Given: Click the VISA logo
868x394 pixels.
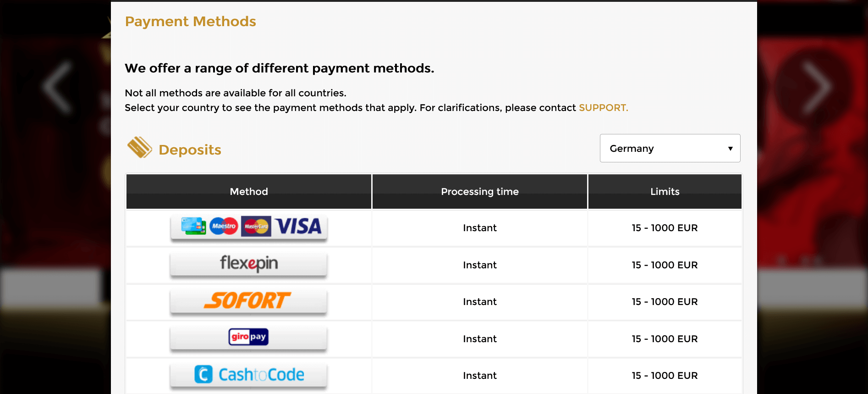Looking at the screenshot, I should click(299, 226).
